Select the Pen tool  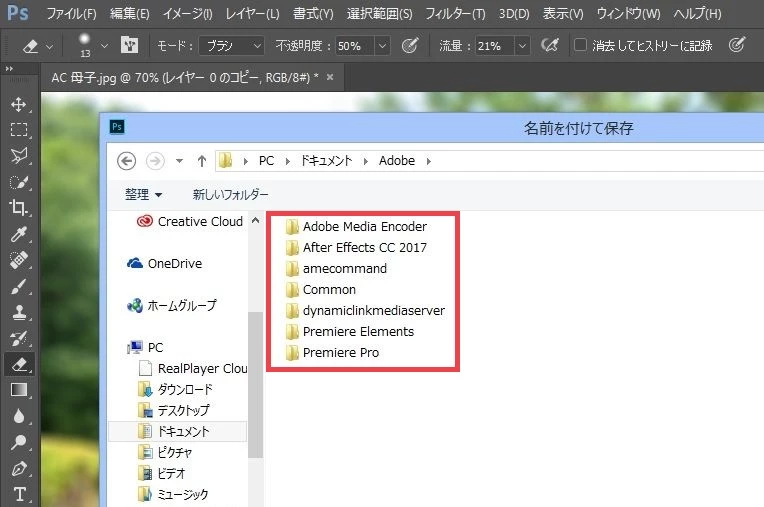pos(19,468)
